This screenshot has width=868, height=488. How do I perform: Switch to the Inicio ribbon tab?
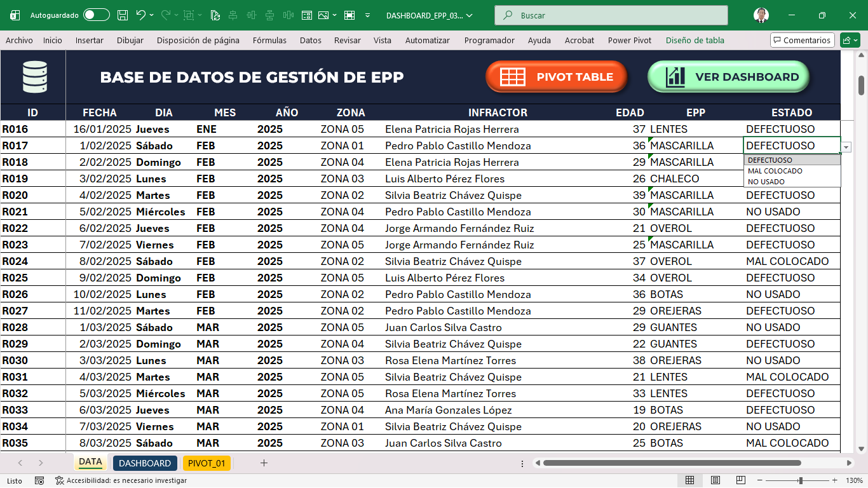tap(53, 40)
